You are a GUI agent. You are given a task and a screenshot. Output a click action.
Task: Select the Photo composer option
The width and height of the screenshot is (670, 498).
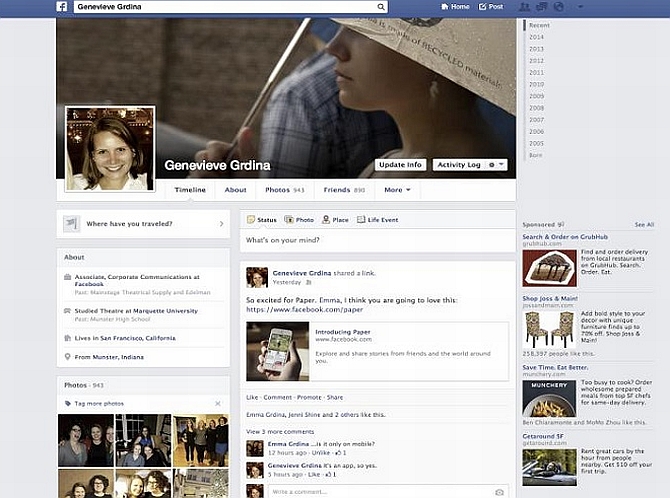point(299,220)
